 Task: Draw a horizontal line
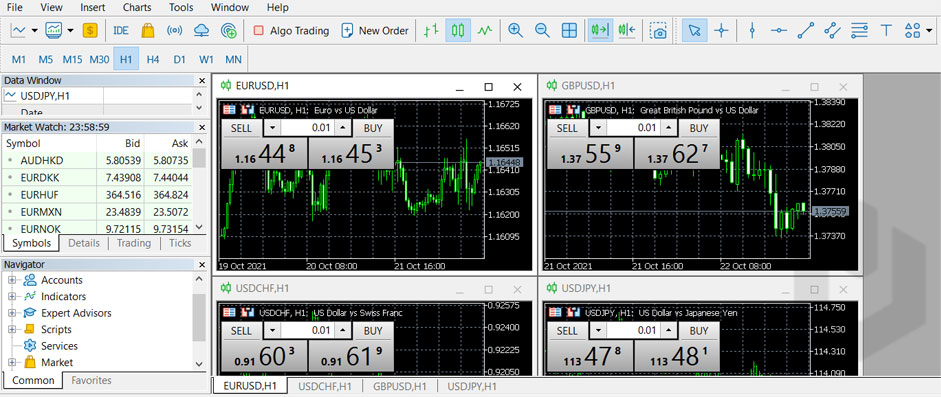coord(778,30)
